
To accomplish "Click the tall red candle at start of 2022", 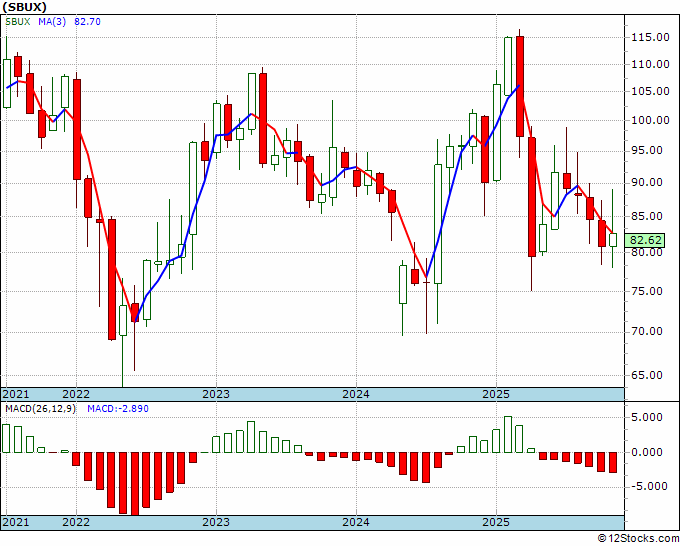I will [77, 129].
